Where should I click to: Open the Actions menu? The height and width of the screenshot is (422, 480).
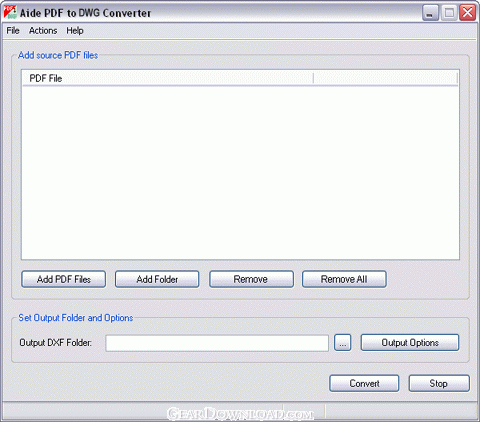click(x=43, y=31)
